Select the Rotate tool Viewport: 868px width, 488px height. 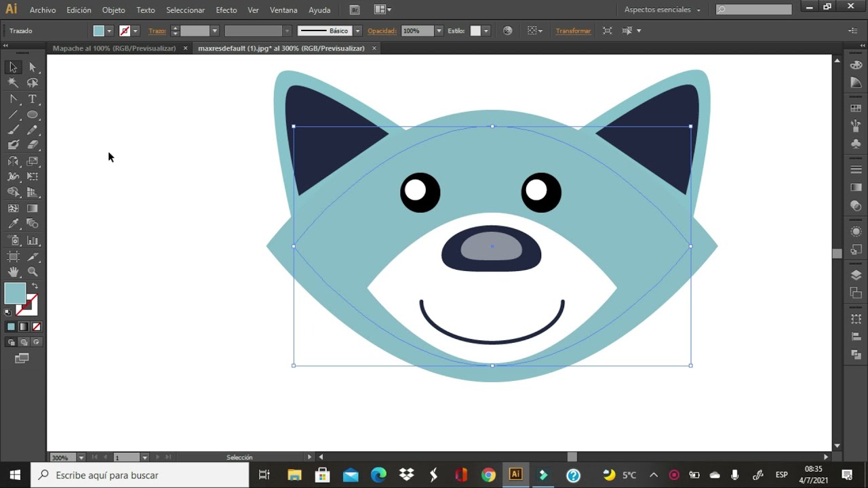coord(13,161)
